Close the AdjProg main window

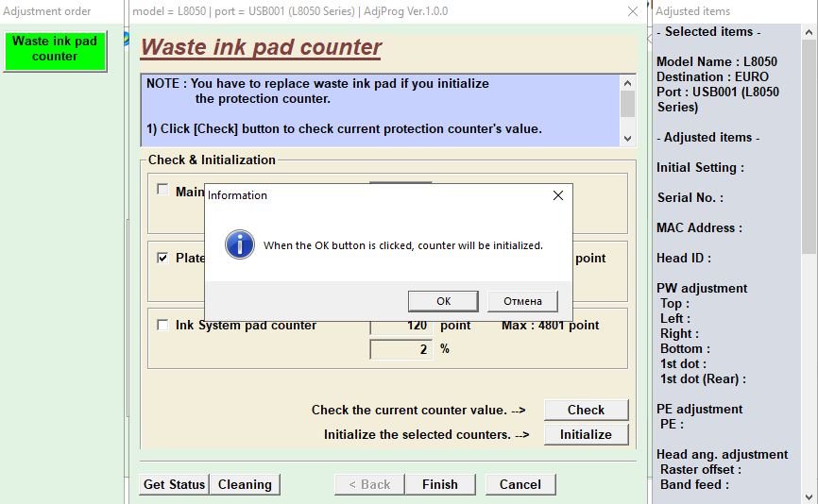pos(632,11)
